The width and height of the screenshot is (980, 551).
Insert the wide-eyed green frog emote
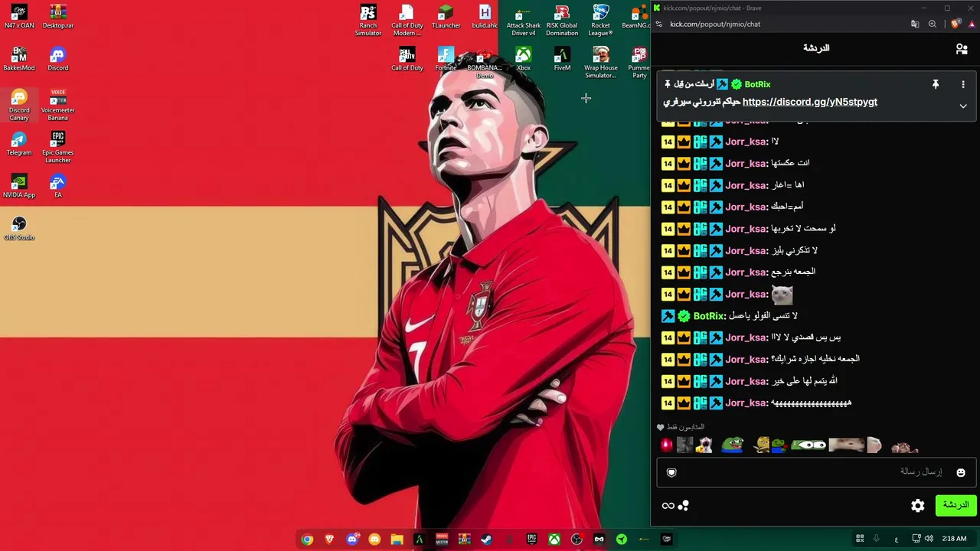[x=808, y=445]
